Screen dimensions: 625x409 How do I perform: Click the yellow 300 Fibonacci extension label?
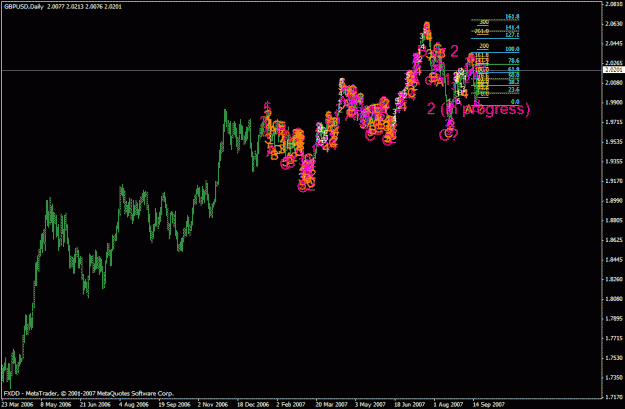(x=484, y=22)
